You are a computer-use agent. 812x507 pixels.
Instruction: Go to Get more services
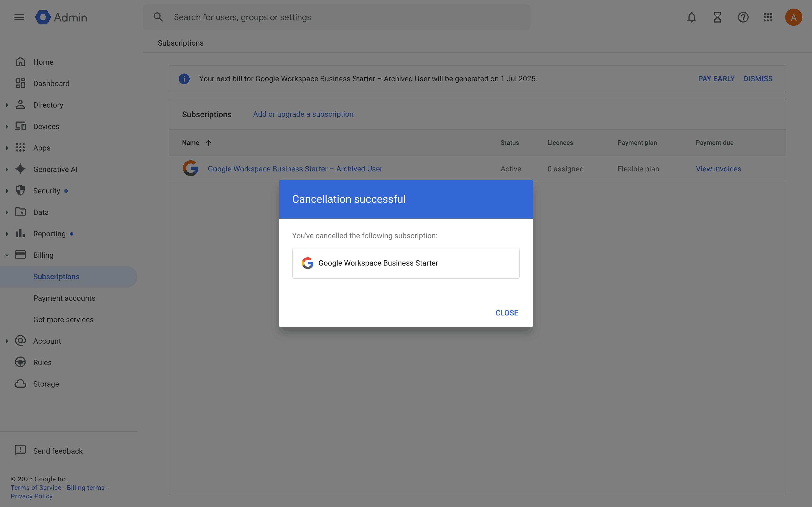coord(63,319)
